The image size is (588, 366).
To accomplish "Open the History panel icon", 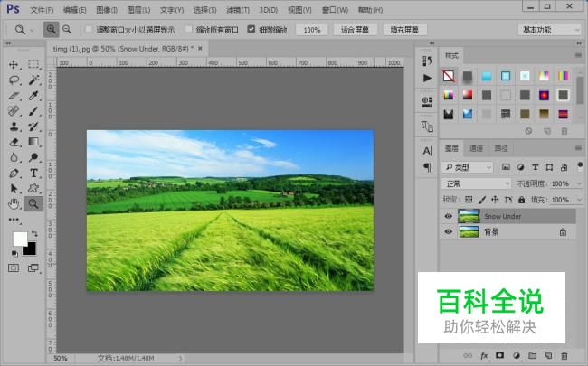I will (x=427, y=59).
